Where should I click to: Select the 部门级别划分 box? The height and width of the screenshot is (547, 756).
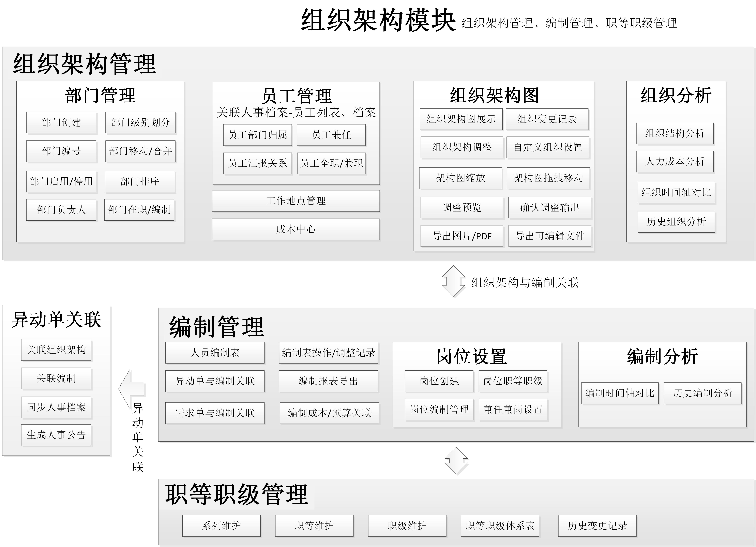(140, 122)
